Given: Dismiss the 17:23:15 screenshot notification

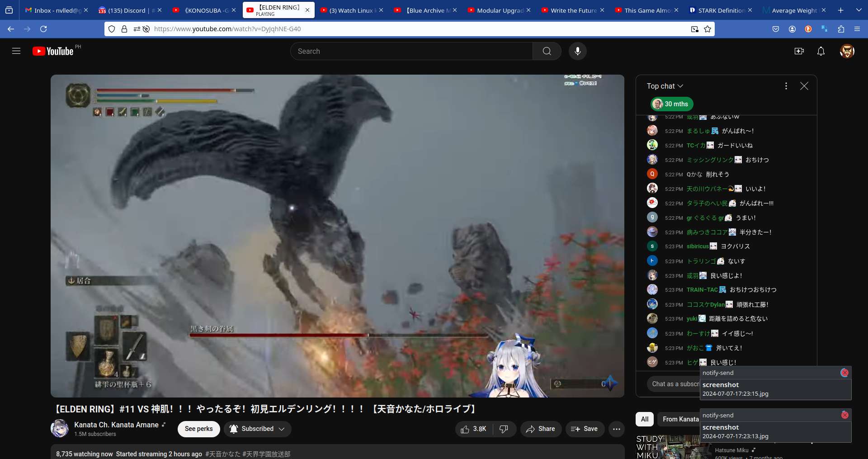Looking at the screenshot, I should point(844,373).
